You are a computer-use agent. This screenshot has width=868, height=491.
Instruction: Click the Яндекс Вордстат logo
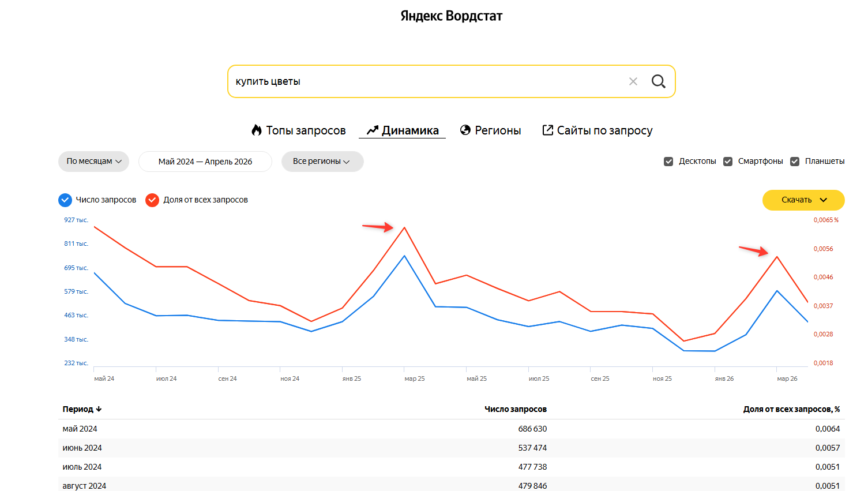click(x=452, y=16)
